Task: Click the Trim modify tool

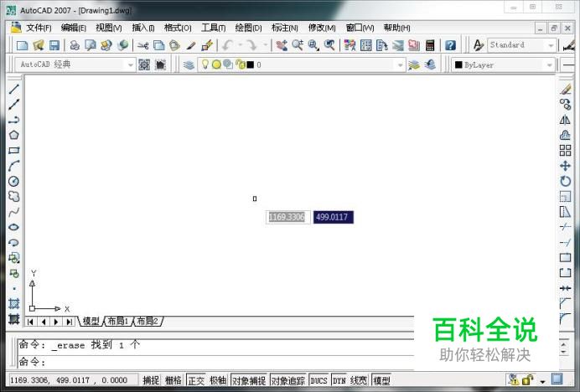Action: tap(565, 227)
